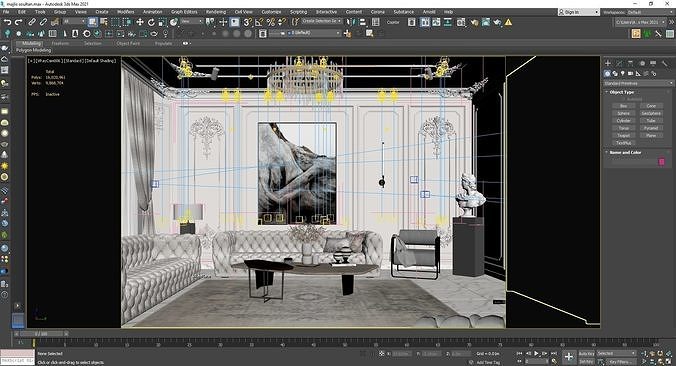
Task: Toggle the 3D Snaps icon
Action: point(248,22)
